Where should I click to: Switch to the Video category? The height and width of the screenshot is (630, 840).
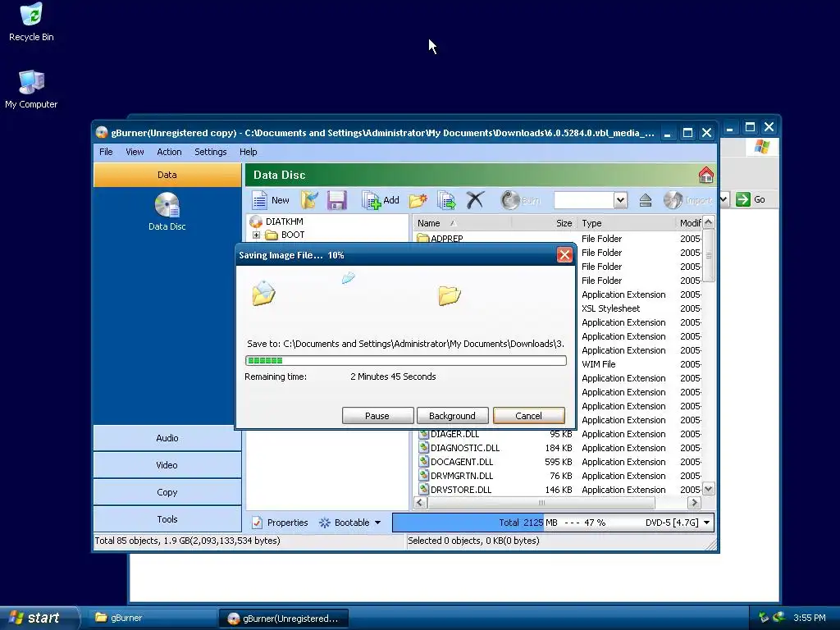167,465
